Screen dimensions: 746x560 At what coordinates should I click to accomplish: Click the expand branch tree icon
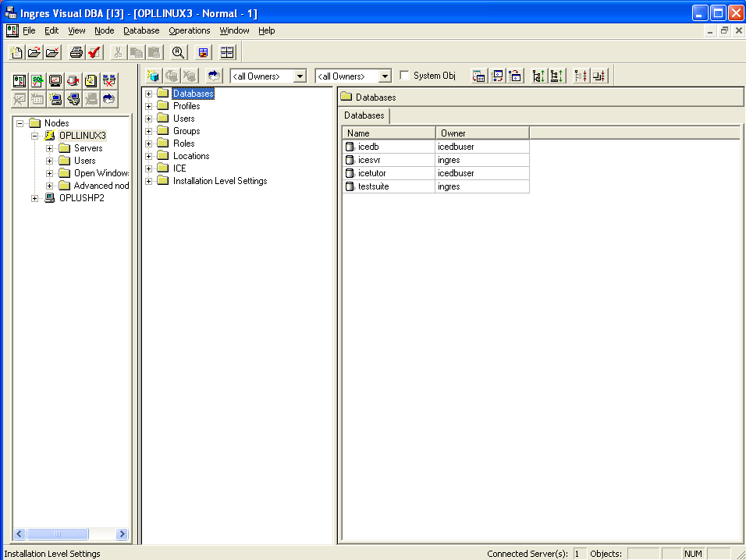coord(538,76)
